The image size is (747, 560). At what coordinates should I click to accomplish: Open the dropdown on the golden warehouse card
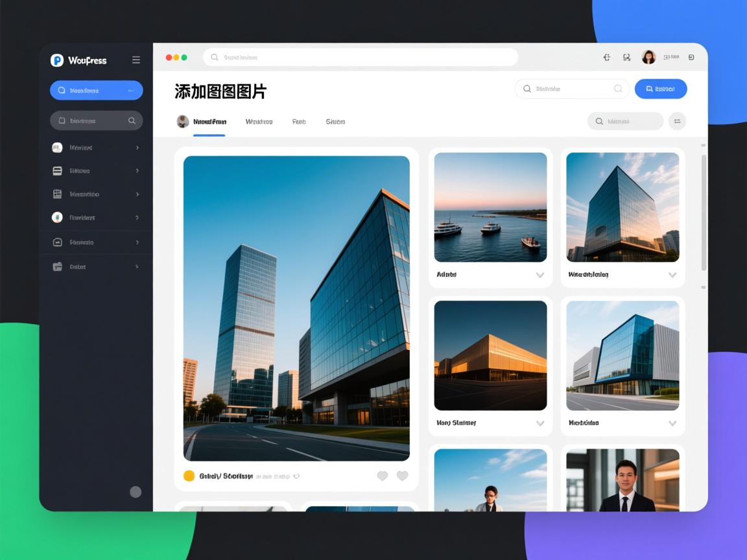pyautogui.click(x=540, y=423)
